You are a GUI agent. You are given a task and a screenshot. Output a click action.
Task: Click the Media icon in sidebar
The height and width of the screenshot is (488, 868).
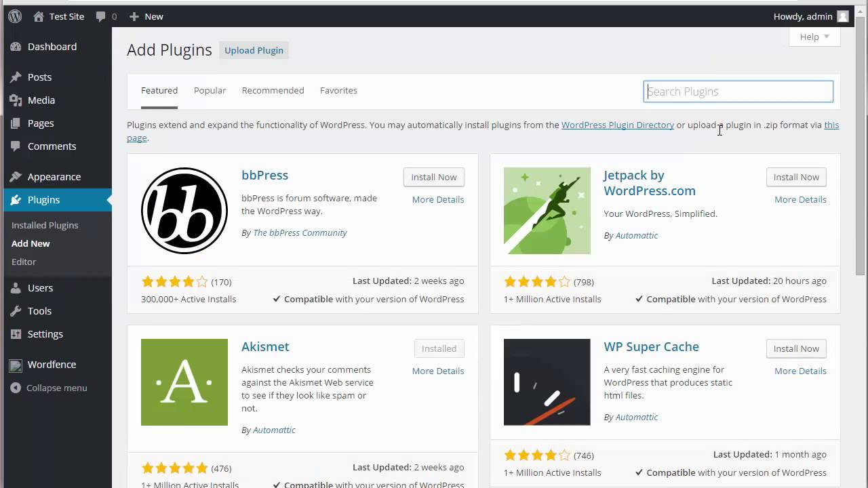(16, 100)
